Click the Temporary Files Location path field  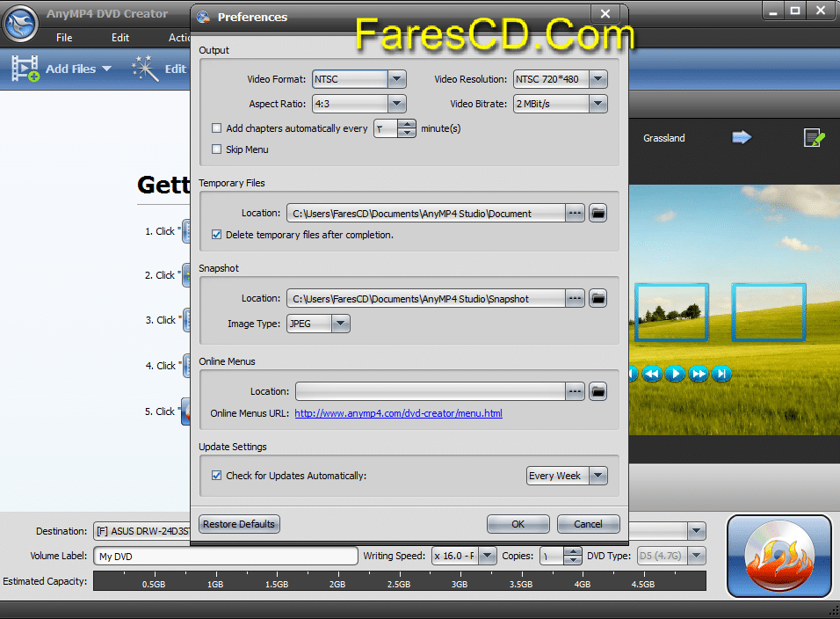coord(426,214)
